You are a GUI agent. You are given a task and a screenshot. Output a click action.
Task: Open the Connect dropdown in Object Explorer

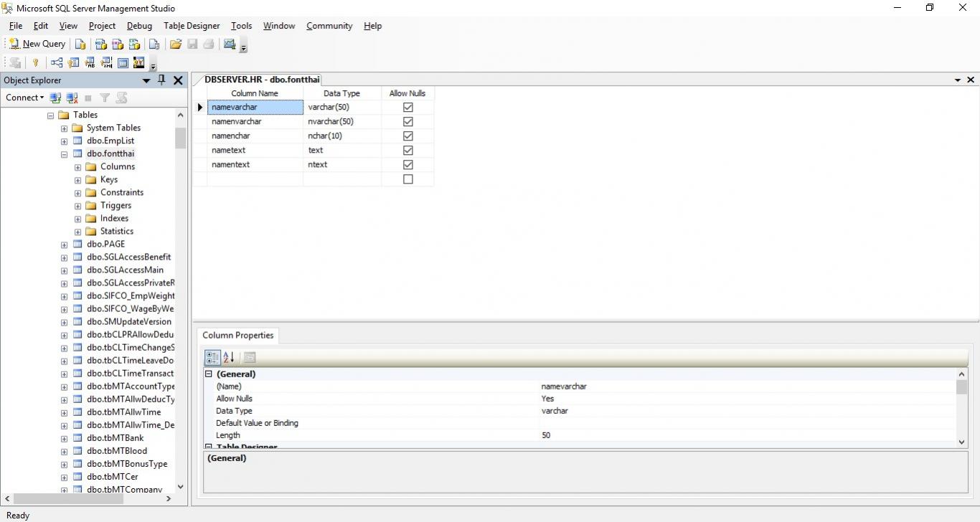click(x=24, y=98)
